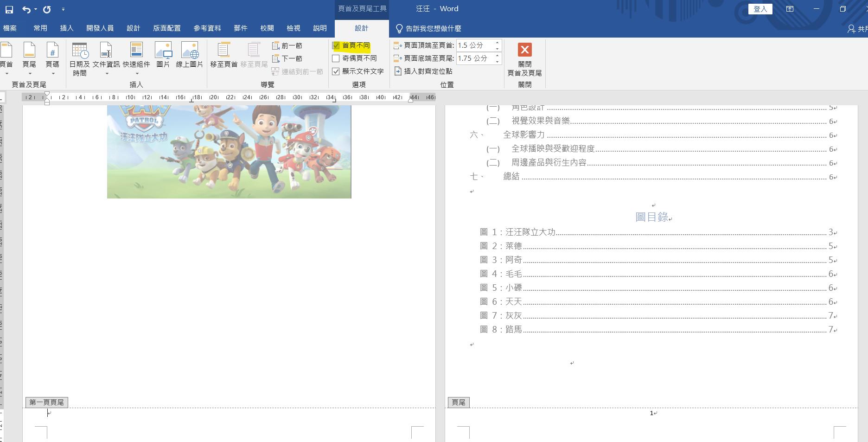Switch to the 常用 home tab
Screen dimensions: 868x442
tap(40, 28)
